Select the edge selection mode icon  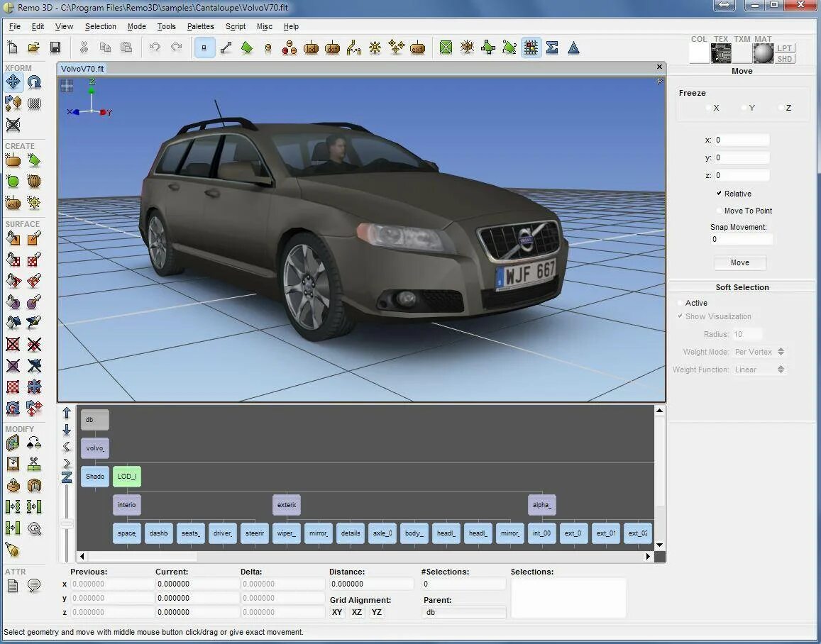point(226,48)
